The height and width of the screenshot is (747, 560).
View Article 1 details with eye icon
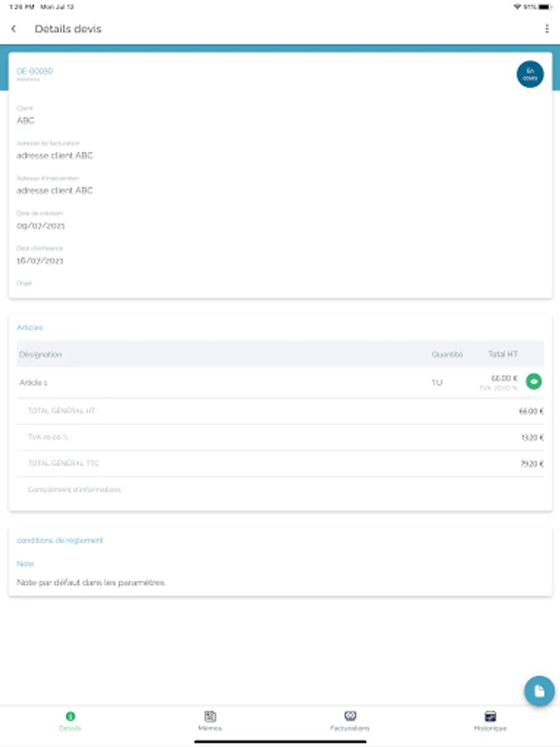click(534, 382)
